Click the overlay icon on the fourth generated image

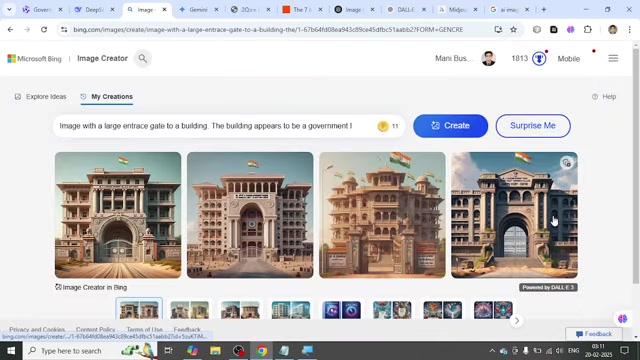click(567, 163)
